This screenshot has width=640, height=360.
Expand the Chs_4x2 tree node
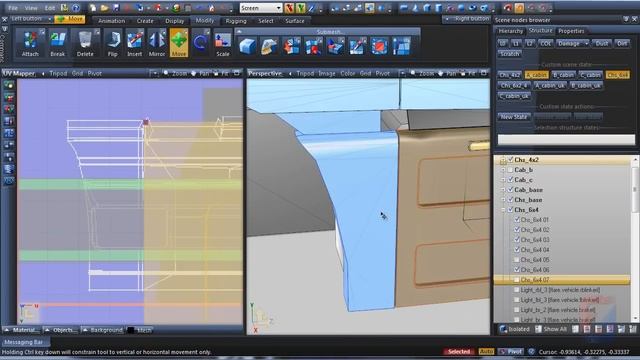coord(503,160)
